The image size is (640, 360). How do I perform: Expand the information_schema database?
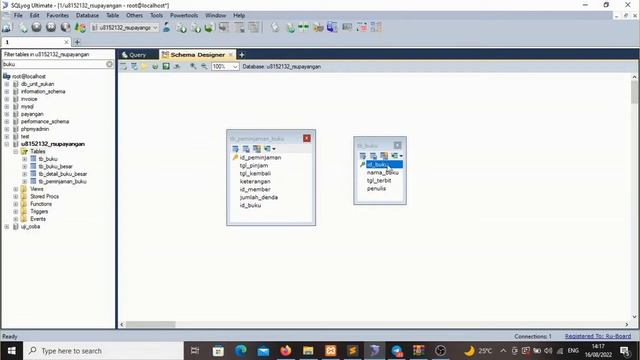click(x=7, y=91)
